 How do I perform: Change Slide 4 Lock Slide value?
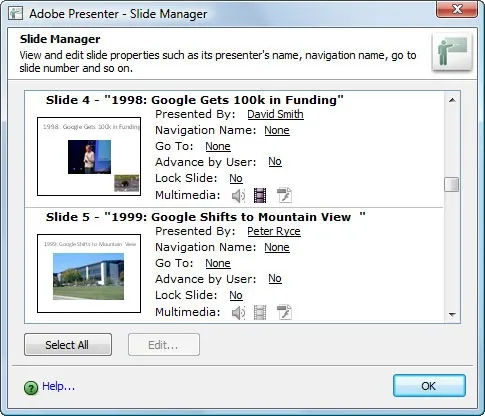[x=236, y=178]
